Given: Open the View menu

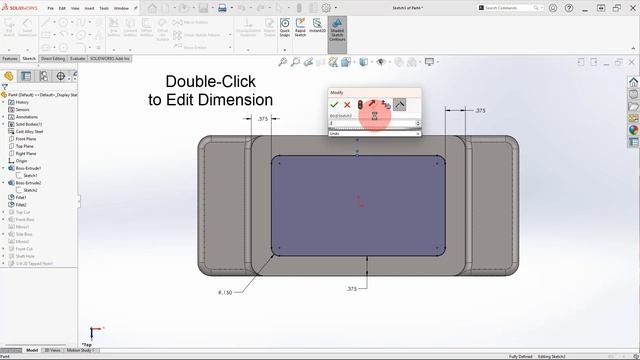Looking at the screenshot, I should [x=75, y=8].
